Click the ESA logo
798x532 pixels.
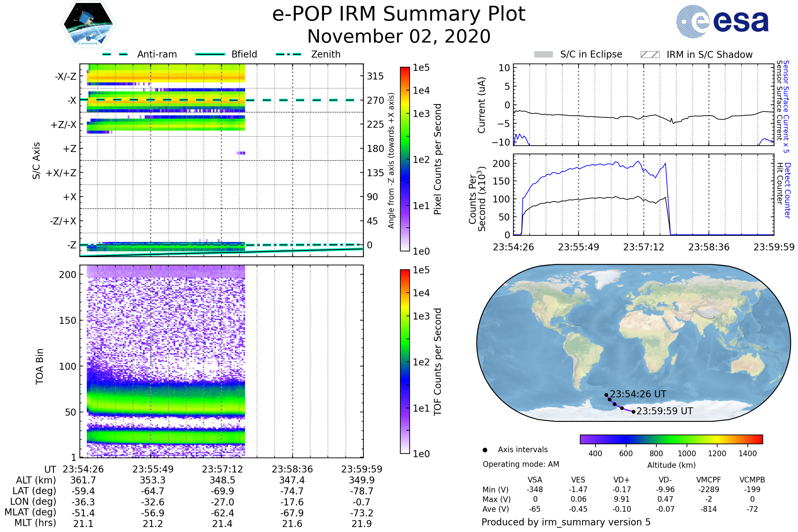pos(722,21)
